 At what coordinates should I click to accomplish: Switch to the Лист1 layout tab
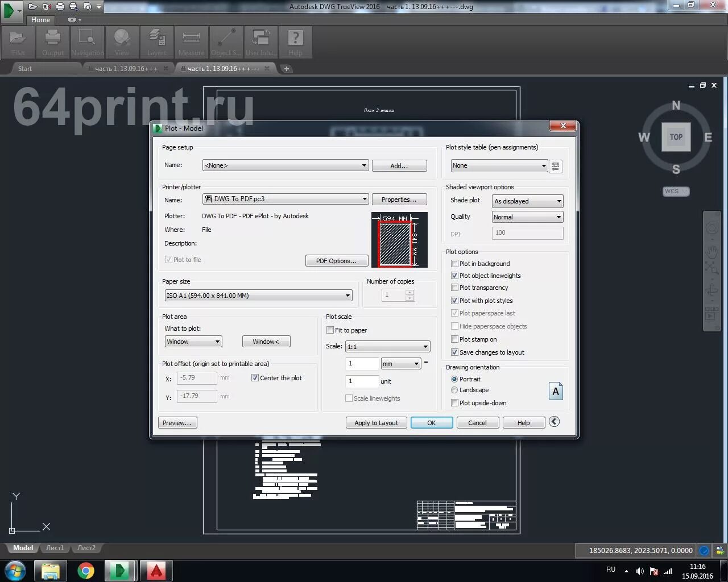click(55, 548)
